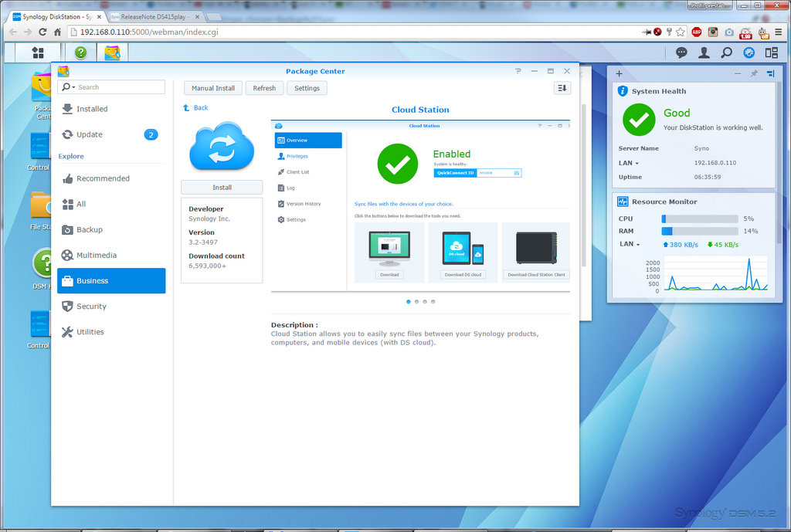Select Security category
This screenshot has height=532, width=791.
[x=111, y=307]
